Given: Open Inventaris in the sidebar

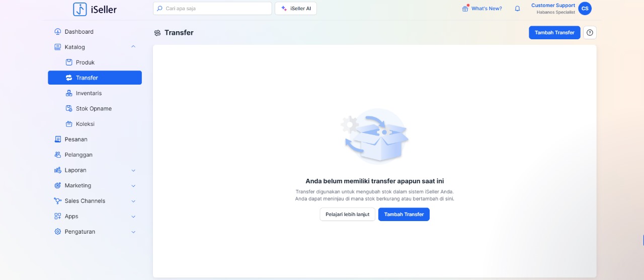Looking at the screenshot, I should point(89,93).
